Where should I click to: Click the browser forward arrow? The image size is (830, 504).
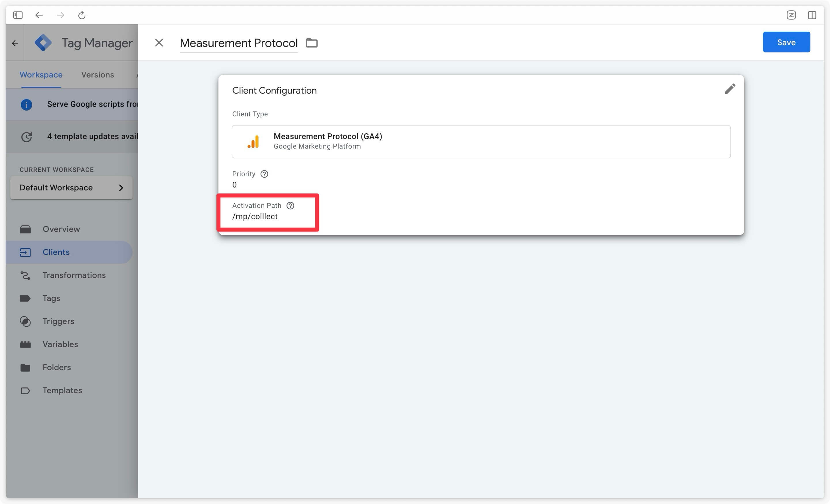(60, 15)
